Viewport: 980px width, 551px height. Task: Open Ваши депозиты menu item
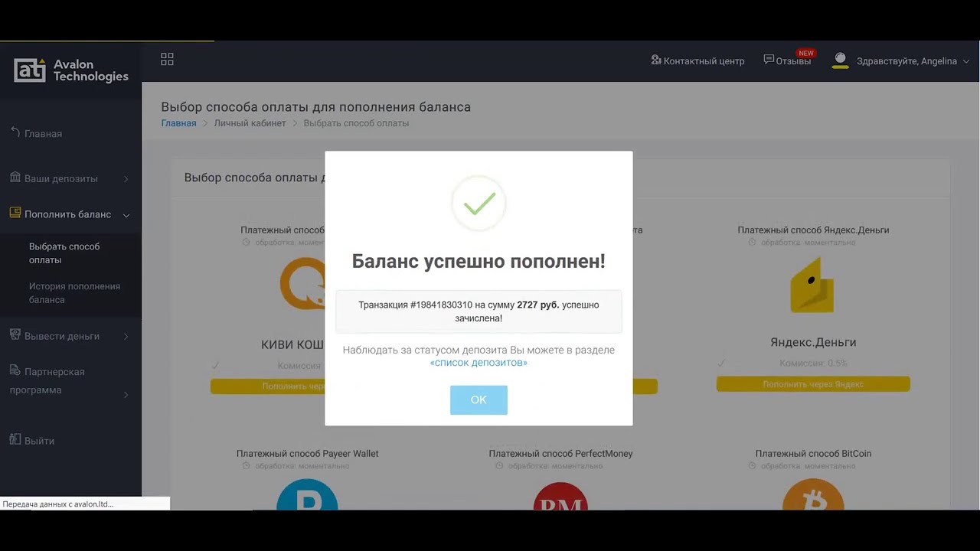pos(61,178)
